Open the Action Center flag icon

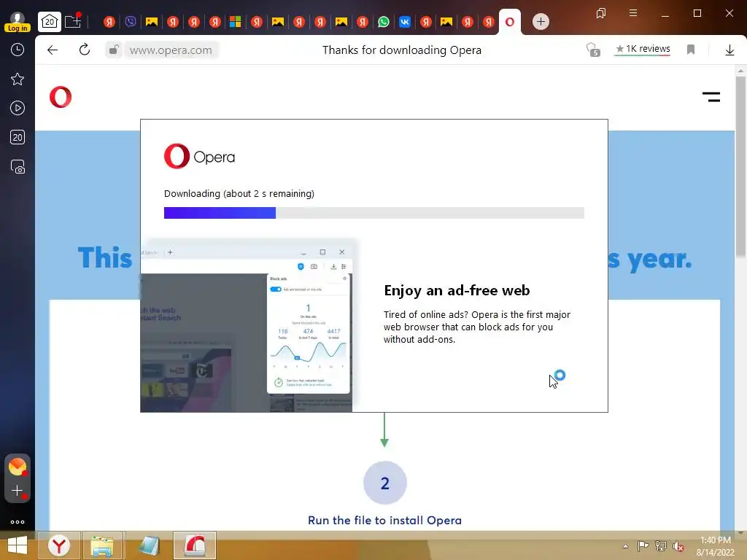(643, 545)
